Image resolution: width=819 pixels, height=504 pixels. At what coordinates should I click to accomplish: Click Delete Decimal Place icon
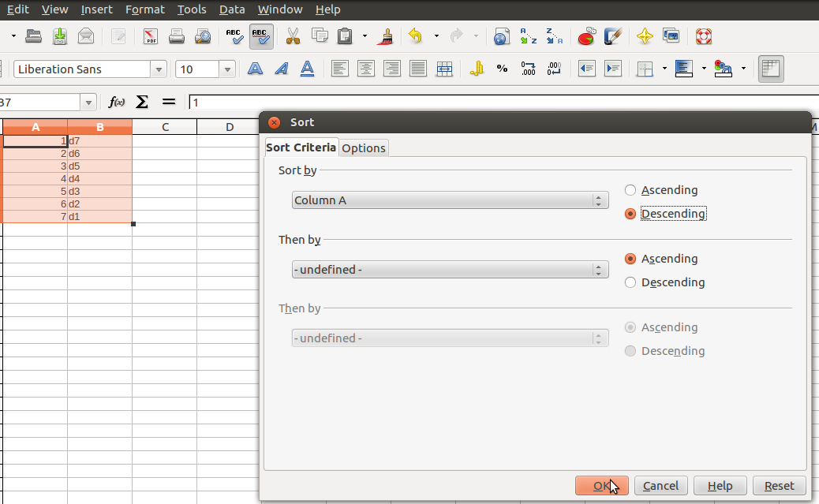(x=554, y=69)
